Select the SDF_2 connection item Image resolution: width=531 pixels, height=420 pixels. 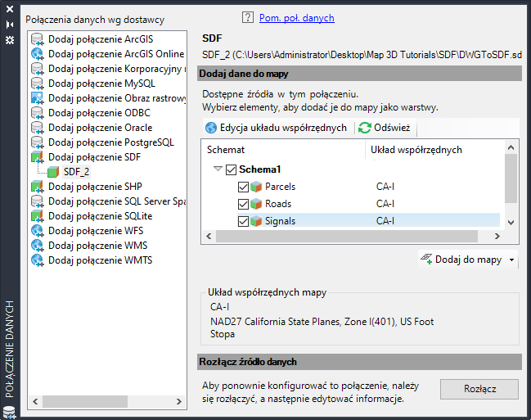tap(76, 172)
